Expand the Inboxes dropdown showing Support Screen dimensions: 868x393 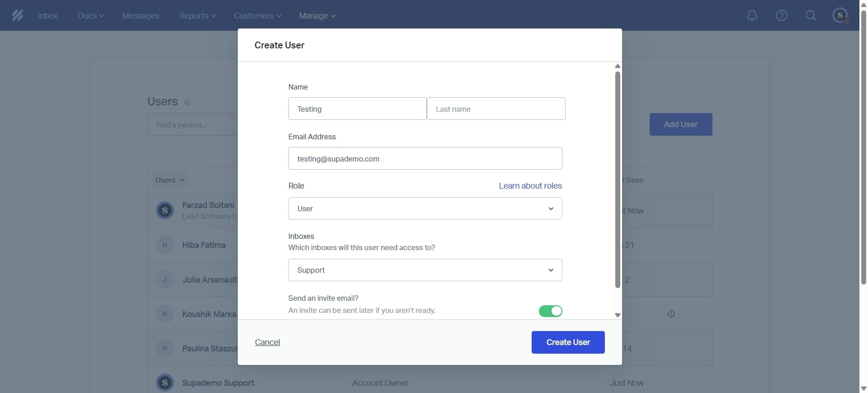click(425, 270)
